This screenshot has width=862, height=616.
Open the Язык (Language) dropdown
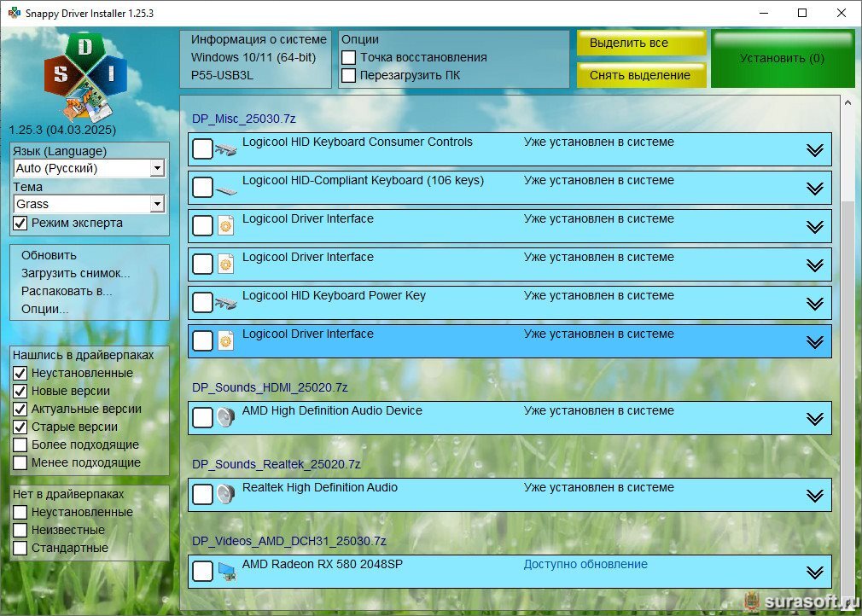click(x=89, y=168)
